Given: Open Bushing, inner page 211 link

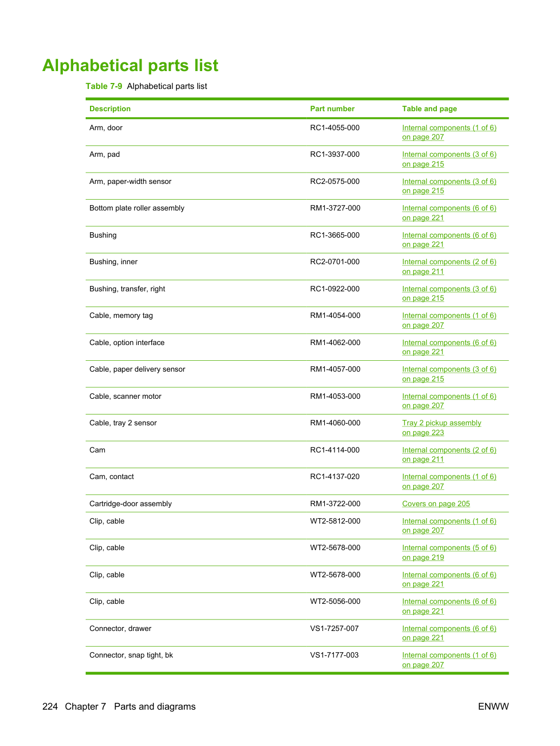Looking at the screenshot, I should pyautogui.click(x=449, y=266).
